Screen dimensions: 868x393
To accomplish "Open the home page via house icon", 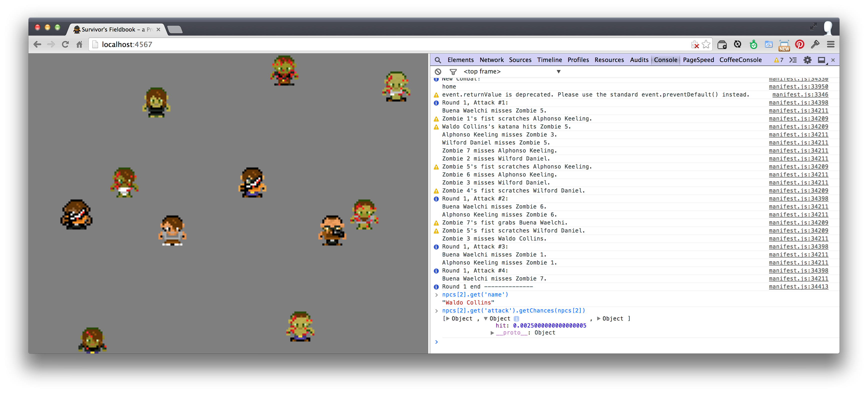I will (x=79, y=44).
